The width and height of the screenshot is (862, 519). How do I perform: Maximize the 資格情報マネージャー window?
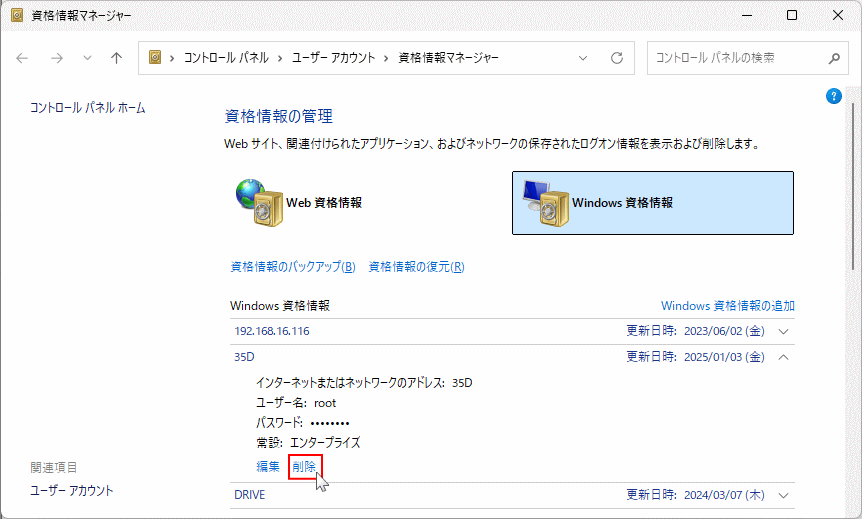coord(792,15)
